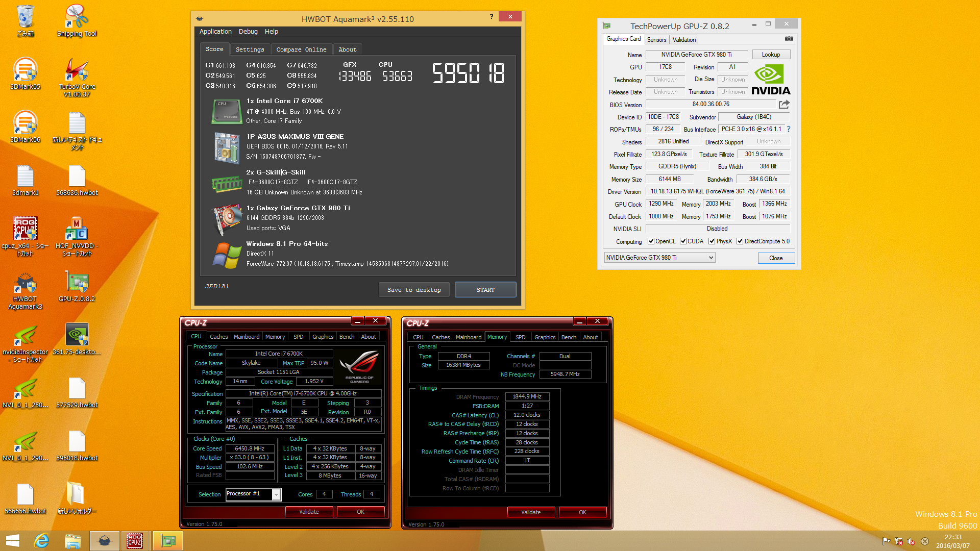Open the Application menu in Aquamark
This screenshot has width=980, height=551.
point(215,32)
